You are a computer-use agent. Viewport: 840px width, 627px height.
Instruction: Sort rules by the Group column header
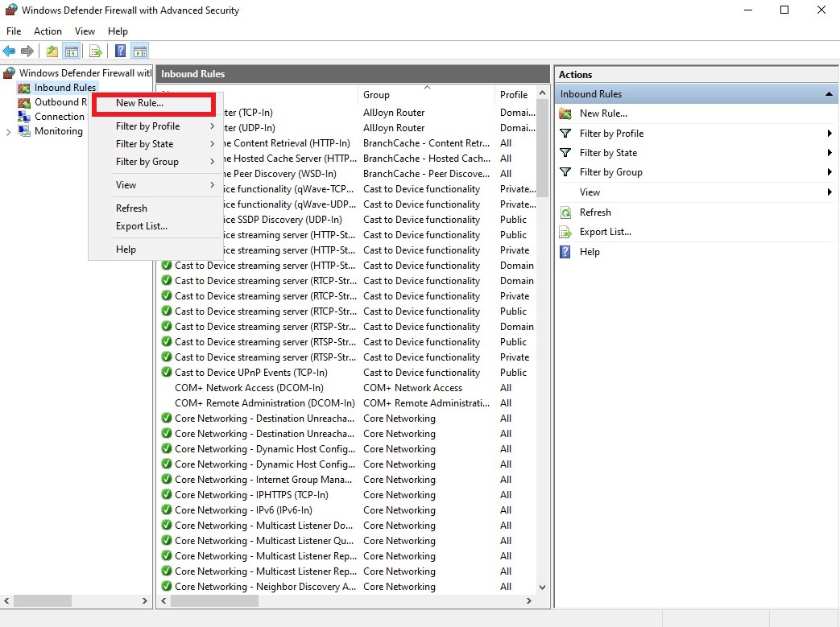[427, 95]
